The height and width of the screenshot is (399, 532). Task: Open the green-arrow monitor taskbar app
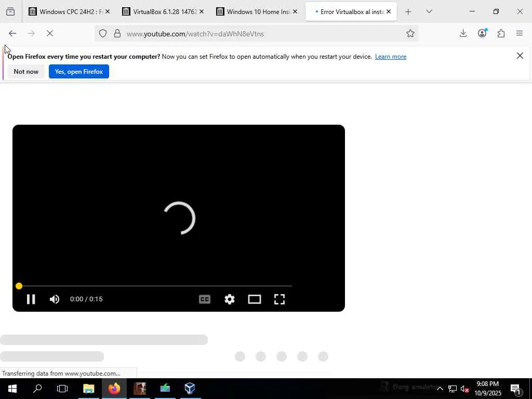pyautogui.click(x=165, y=388)
